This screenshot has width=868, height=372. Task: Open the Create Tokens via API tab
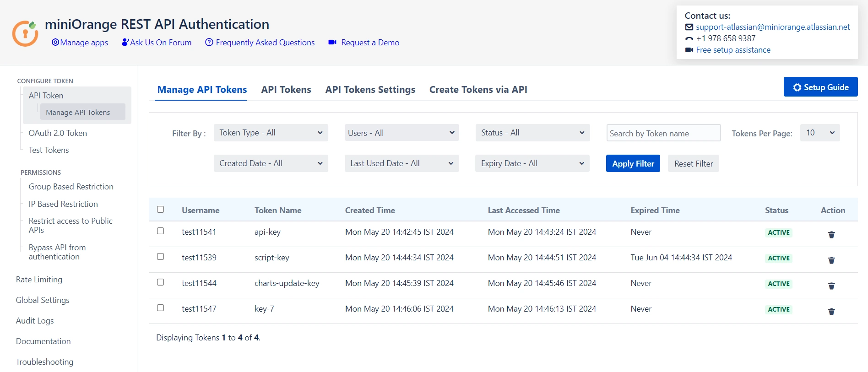478,90
